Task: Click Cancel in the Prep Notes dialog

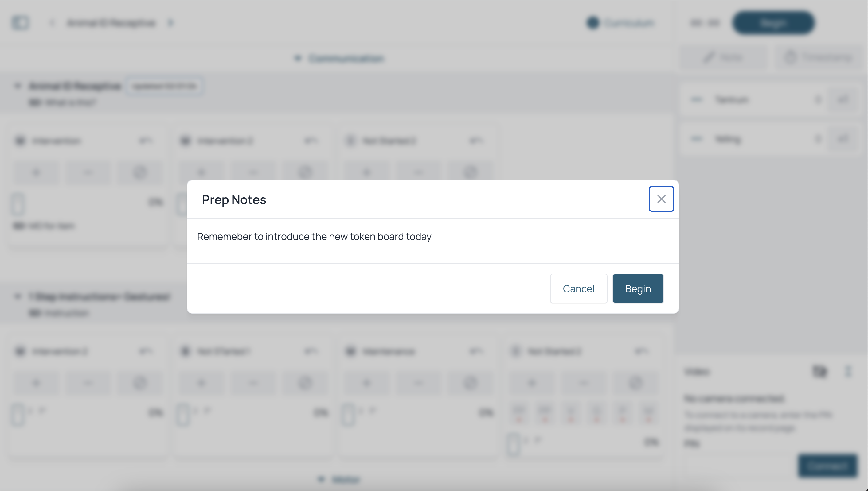Action: 578,289
